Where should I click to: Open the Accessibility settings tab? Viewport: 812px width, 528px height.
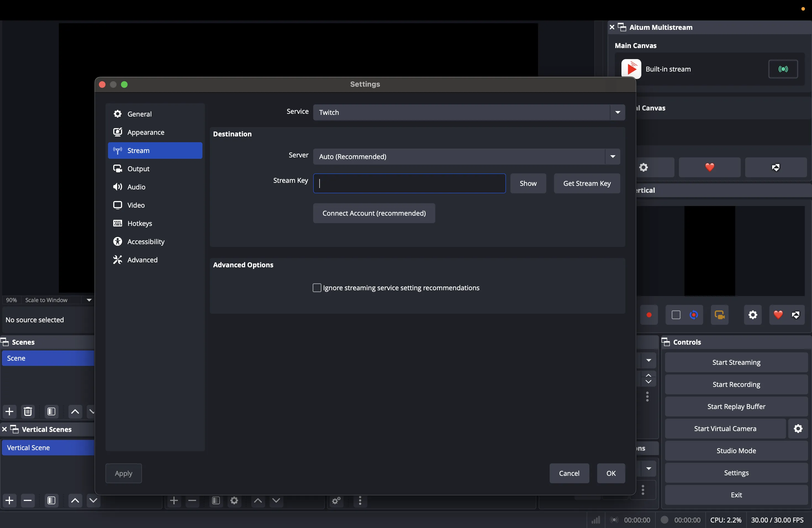coord(155,242)
